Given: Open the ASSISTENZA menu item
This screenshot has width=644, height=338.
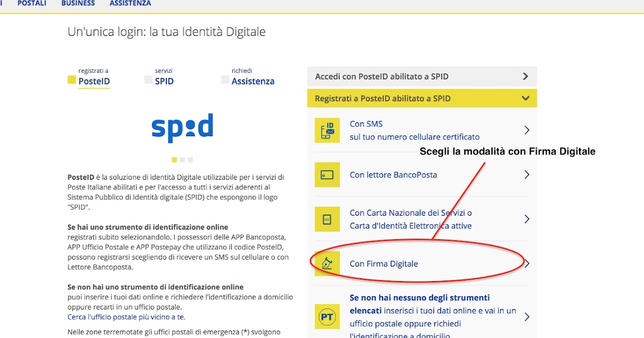Looking at the screenshot, I should tap(130, 3).
